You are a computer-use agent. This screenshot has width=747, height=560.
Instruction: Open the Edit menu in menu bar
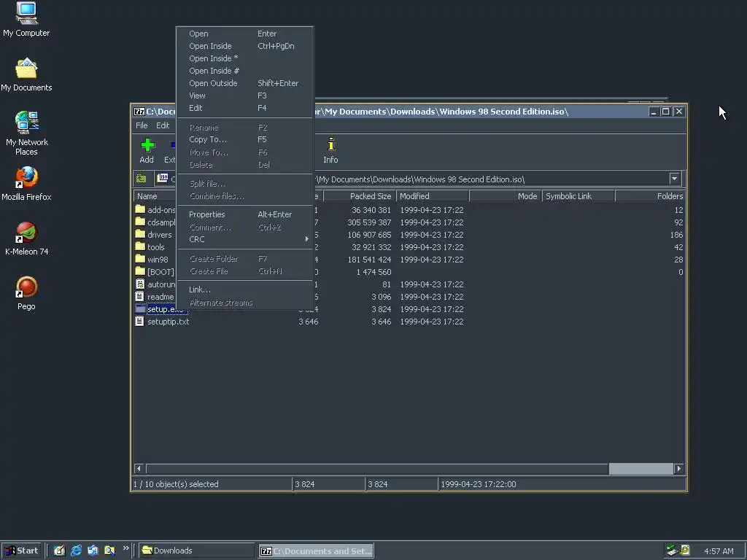tap(163, 125)
